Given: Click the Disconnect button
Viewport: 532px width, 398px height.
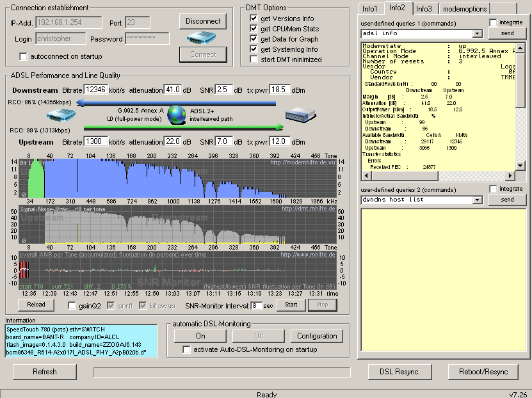Looking at the screenshot, I should coord(203,21).
